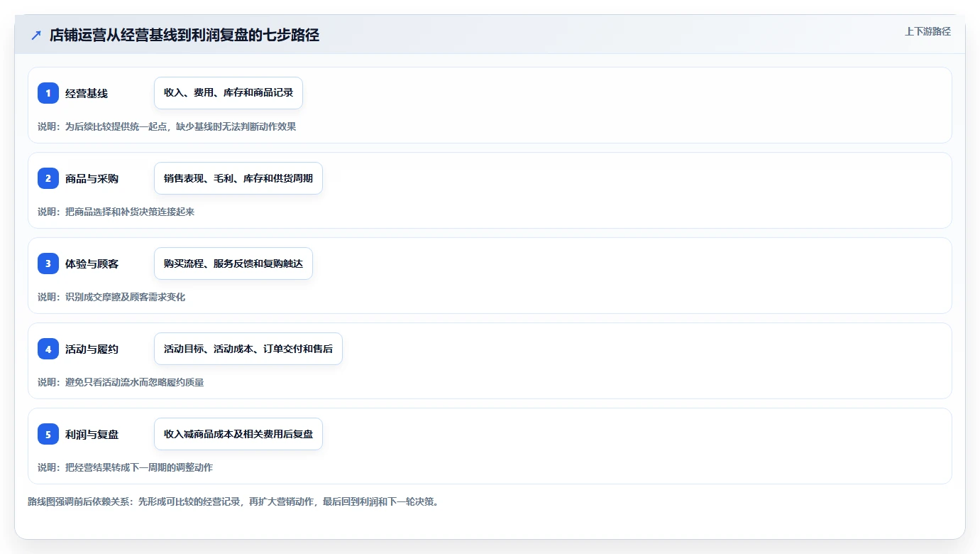Select the step 4 number badge
This screenshot has width=980, height=554.
point(48,349)
